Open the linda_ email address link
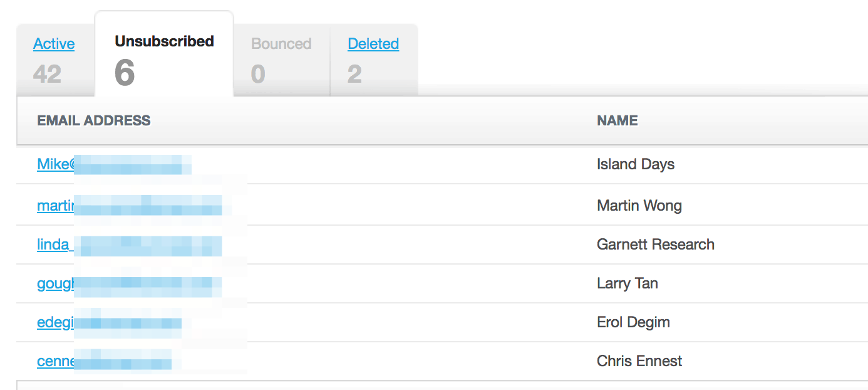 (x=130, y=244)
